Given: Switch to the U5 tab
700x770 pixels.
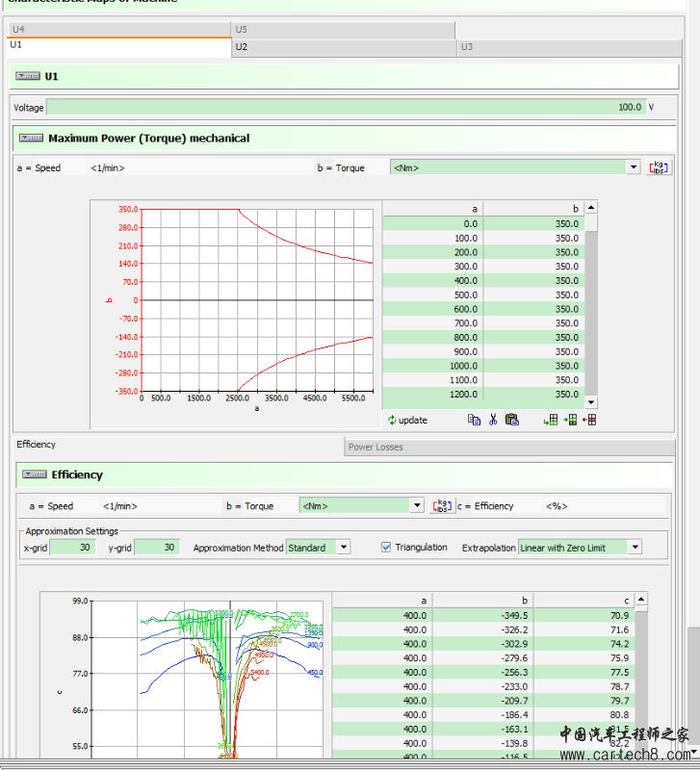Looking at the screenshot, I should point(343,30).
